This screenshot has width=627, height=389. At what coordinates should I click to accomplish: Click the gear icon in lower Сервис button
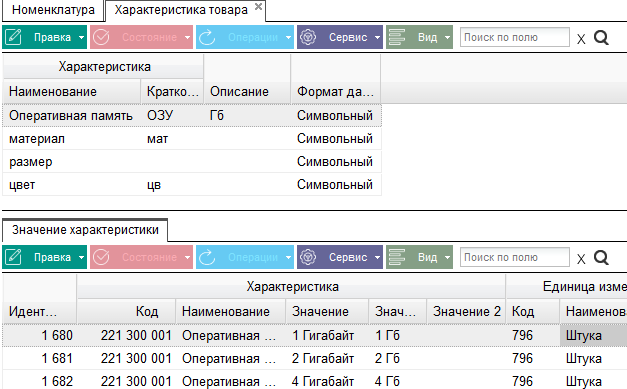[308, 257]
